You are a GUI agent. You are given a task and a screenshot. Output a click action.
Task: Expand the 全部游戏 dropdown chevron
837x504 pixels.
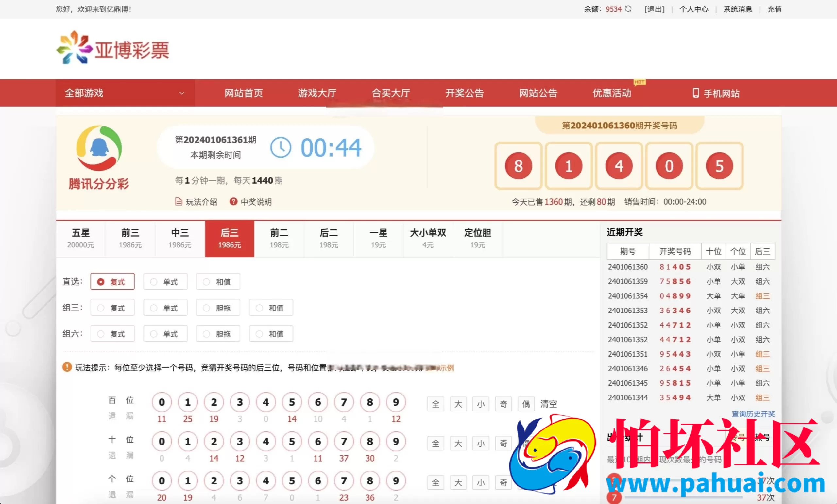tap(182, 93)
